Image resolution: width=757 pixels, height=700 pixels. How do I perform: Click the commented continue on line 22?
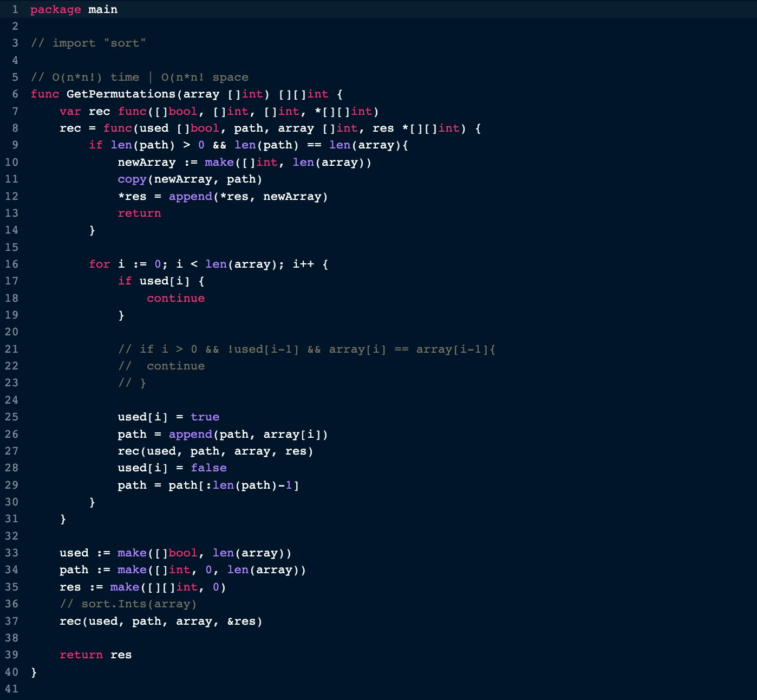click(x=175, y=366)
